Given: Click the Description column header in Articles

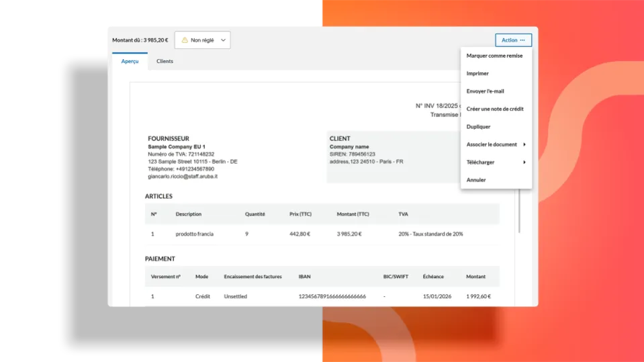Looking at the screenshot, I should 188,214.
